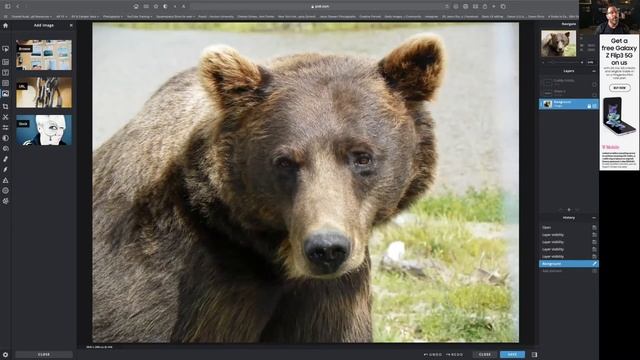Image resolution: width=640 pixels, height=360 pixels.
Task: Toggle visibility of the second hidden layer
Action: pos(594,95)
